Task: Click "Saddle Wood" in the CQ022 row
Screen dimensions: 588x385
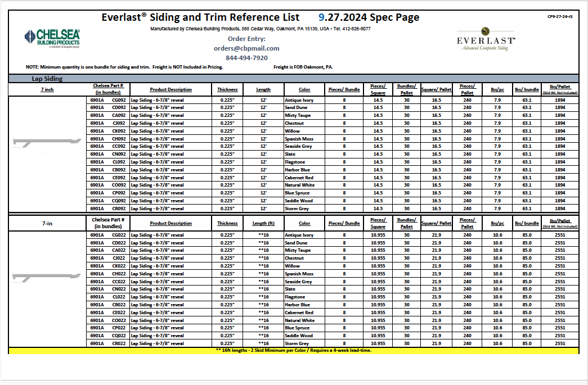Action: point(298,336)
